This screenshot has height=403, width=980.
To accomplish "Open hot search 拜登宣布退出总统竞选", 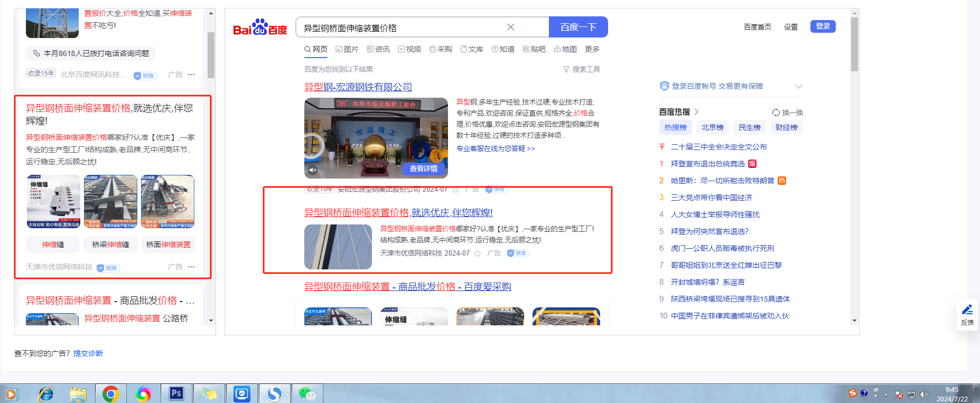I will coord(707,164).
